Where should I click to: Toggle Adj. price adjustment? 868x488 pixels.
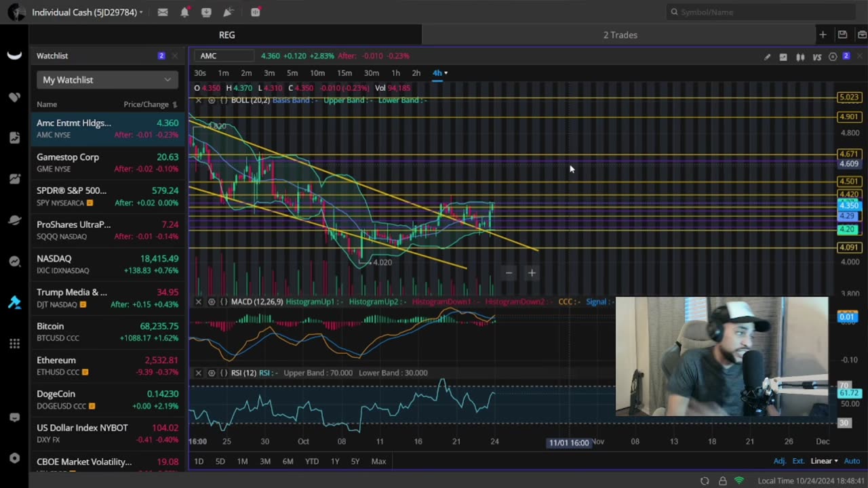[x=780, y=461]
